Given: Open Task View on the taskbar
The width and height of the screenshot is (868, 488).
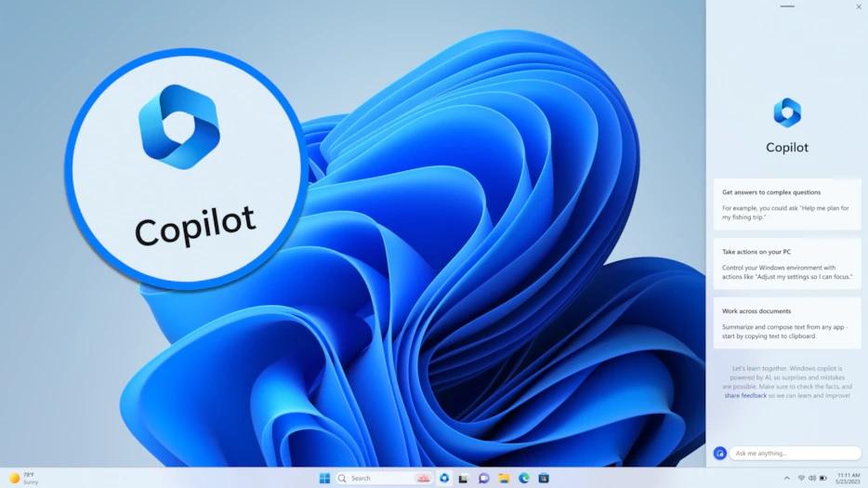Looking at the screenshot, I should click(x=463, y=478).
